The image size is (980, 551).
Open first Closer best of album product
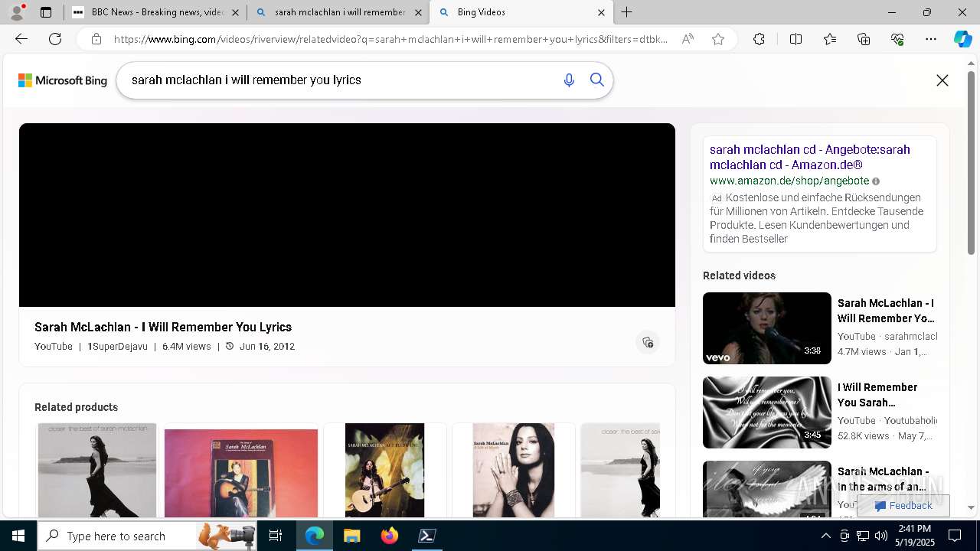[x=97, y=470]
